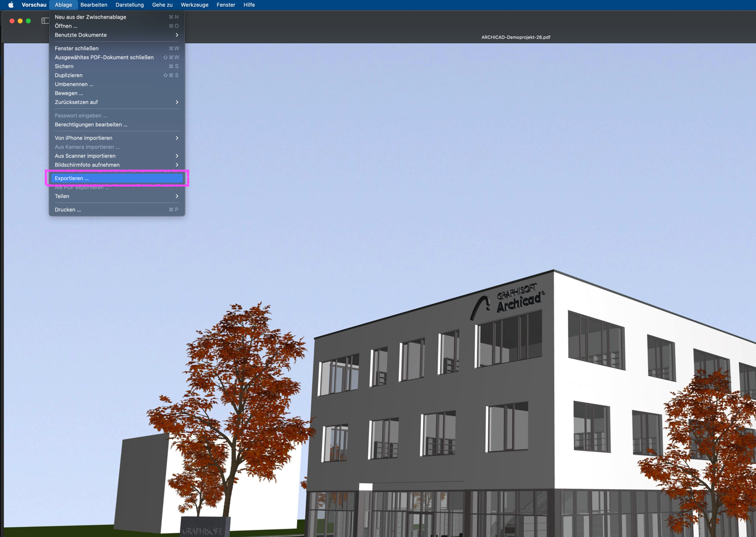
Task: Click the ARCHICAD-Demoprojekt-26.pdf window title
Action: pos(516,38)
